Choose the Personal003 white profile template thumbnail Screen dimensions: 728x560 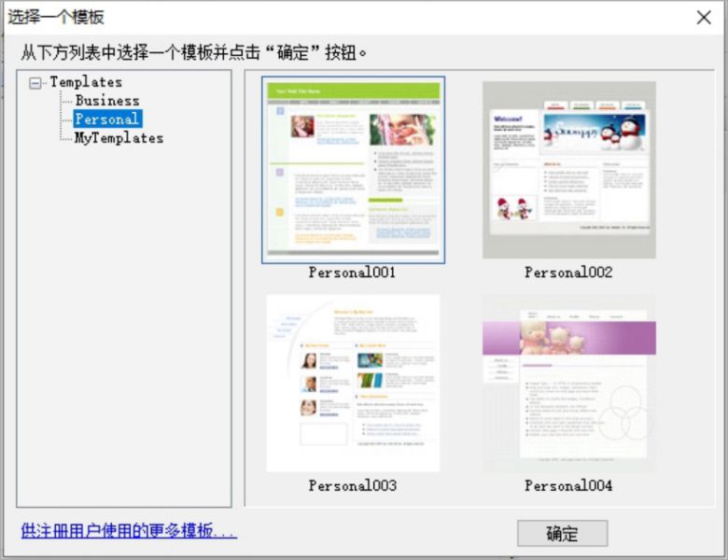pos(353,384)
